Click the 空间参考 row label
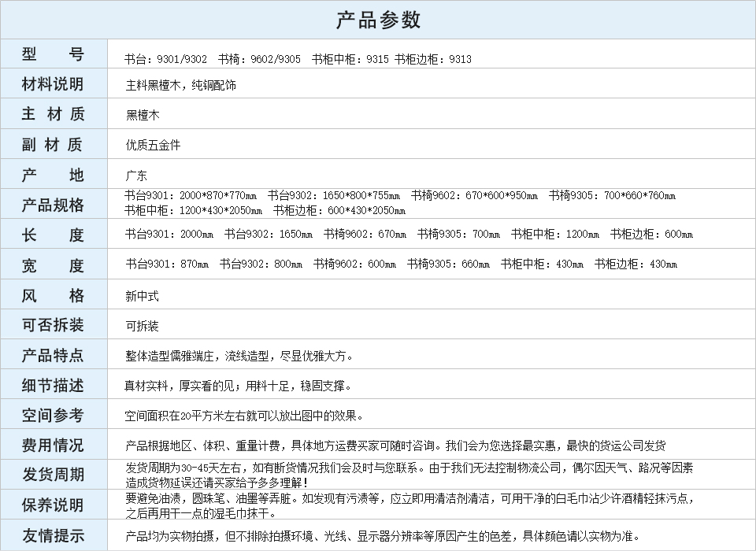 tap(53, 415)
